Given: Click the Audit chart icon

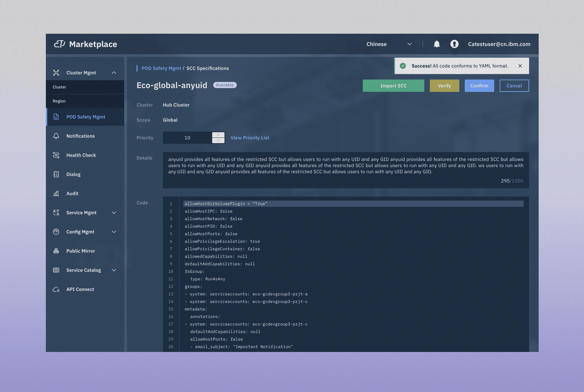Looking at the screenshot, I should pos(56,194).
